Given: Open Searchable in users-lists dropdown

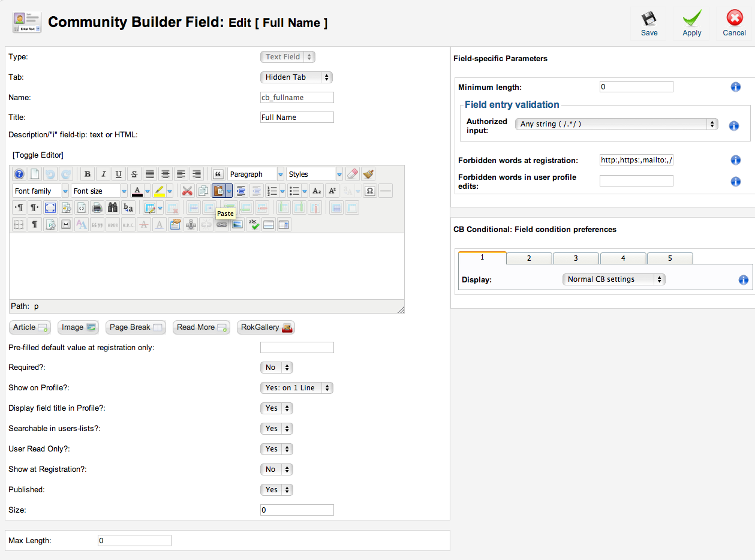Looking at the screenshot, I should pos(276,429).
